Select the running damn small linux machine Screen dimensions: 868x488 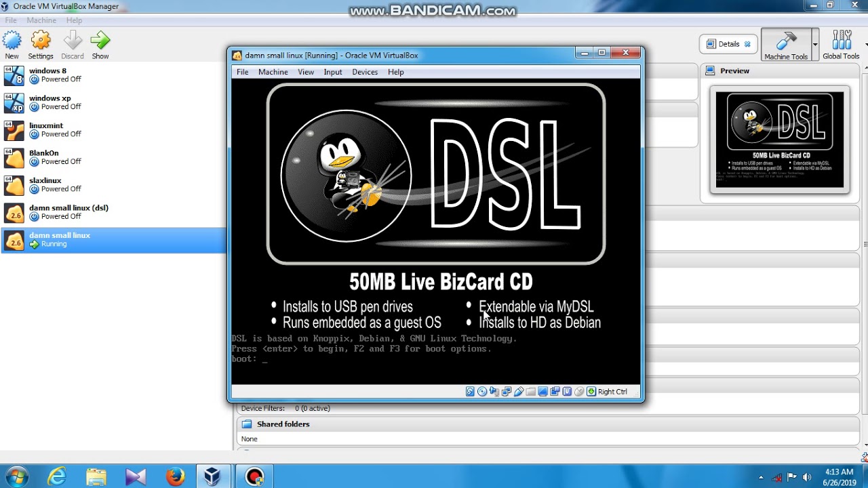coord(114,240)
